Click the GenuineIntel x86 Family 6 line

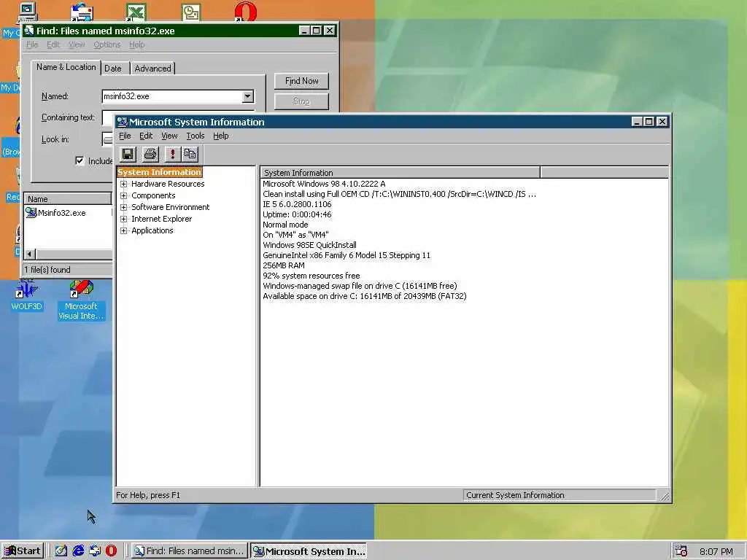347,255
